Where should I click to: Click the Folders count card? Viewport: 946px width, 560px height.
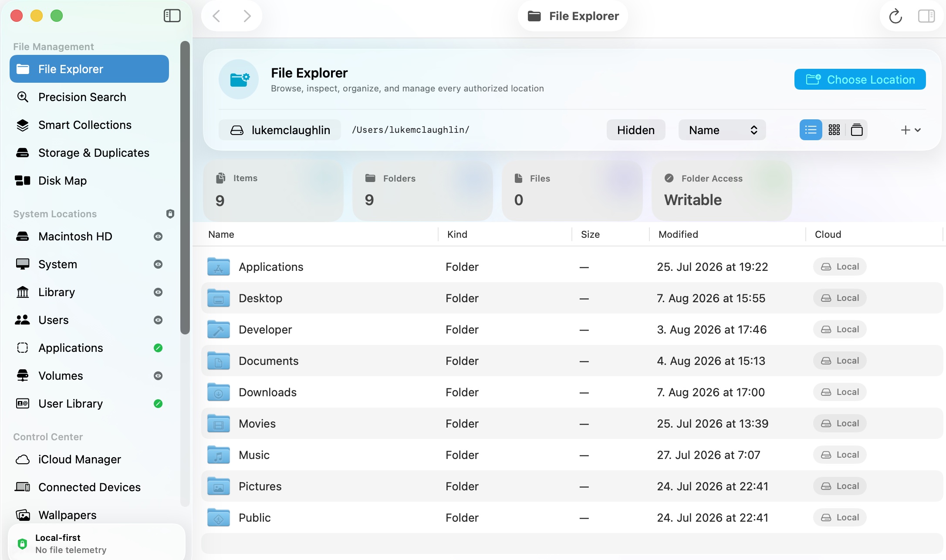coord(422,191)
